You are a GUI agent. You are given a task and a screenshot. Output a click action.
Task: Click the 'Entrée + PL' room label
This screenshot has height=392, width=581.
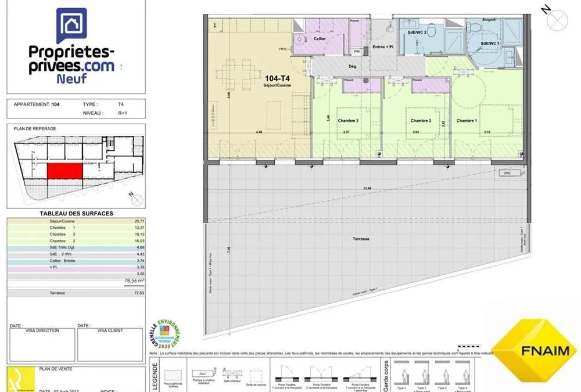[383, 47]
